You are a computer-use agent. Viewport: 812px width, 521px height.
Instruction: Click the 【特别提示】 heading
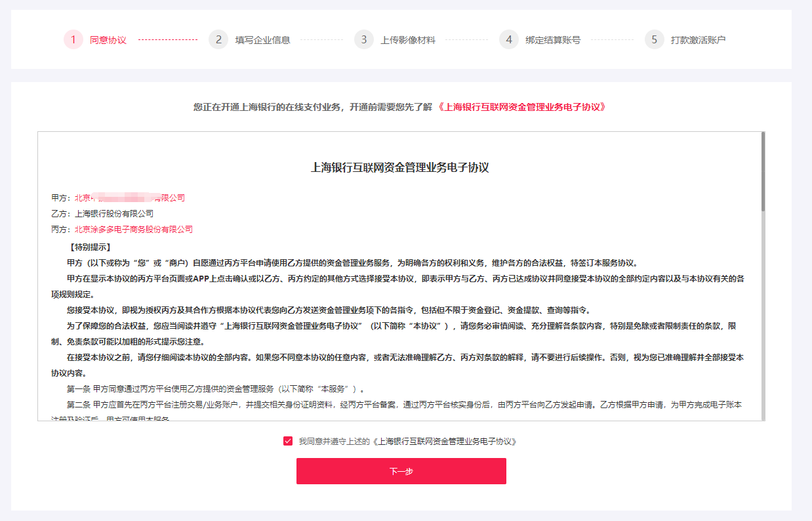89,247
